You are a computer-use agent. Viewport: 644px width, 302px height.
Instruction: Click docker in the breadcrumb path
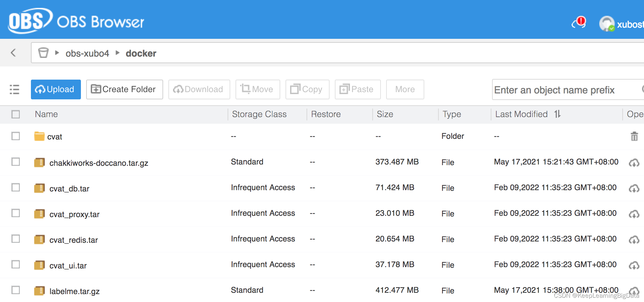(141, 53)
